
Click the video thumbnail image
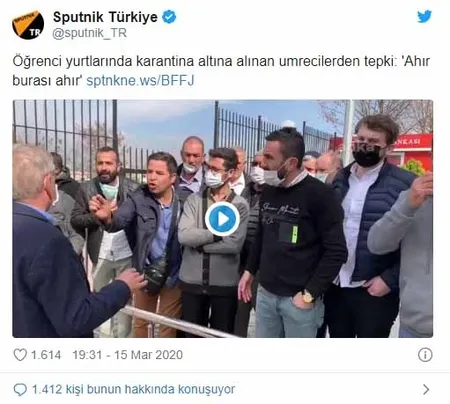223,219
